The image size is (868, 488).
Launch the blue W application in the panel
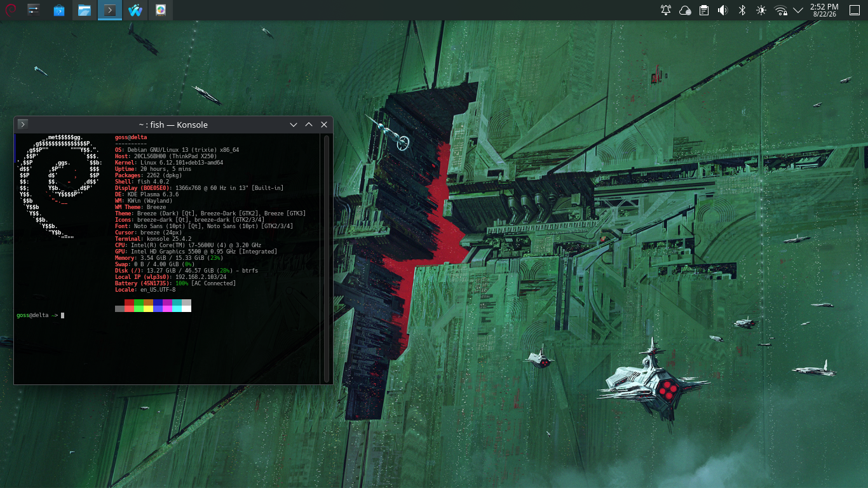(x=135, y=10)
